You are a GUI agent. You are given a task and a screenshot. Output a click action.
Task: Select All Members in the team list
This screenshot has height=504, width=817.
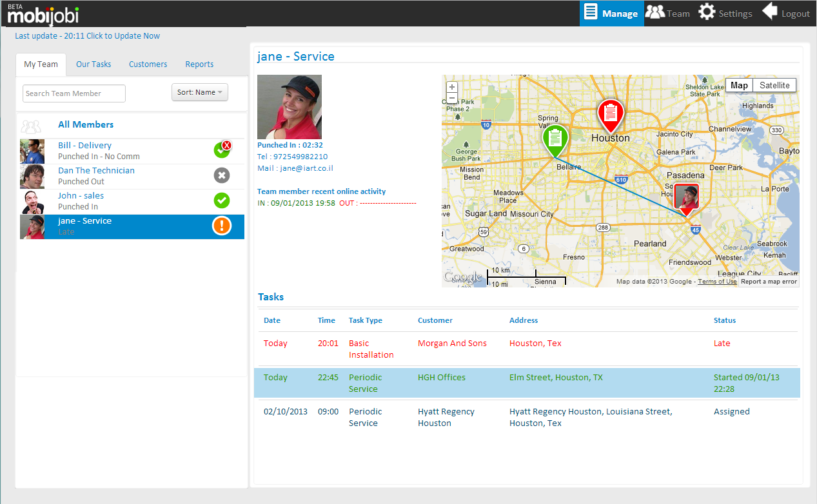click(86, 125)
